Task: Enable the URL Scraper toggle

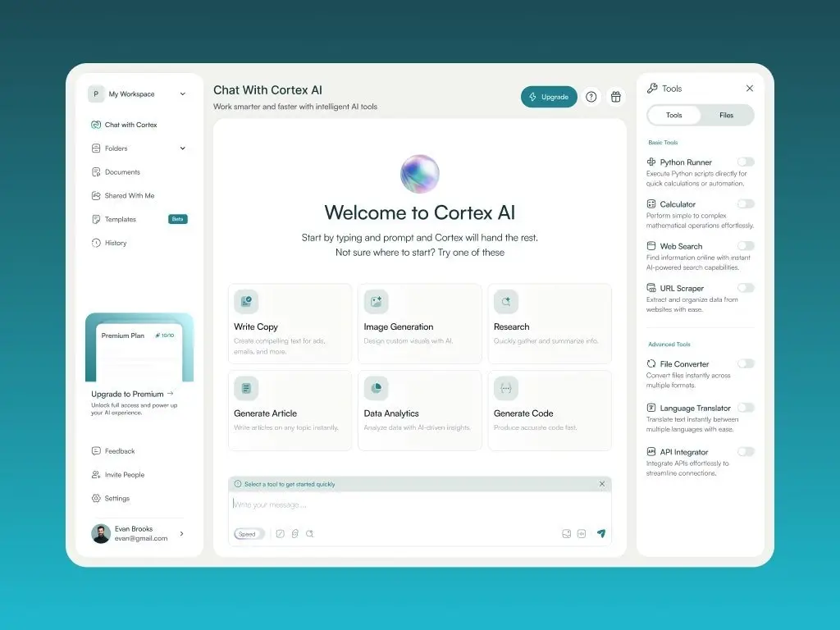Action: tap(746, 288)
